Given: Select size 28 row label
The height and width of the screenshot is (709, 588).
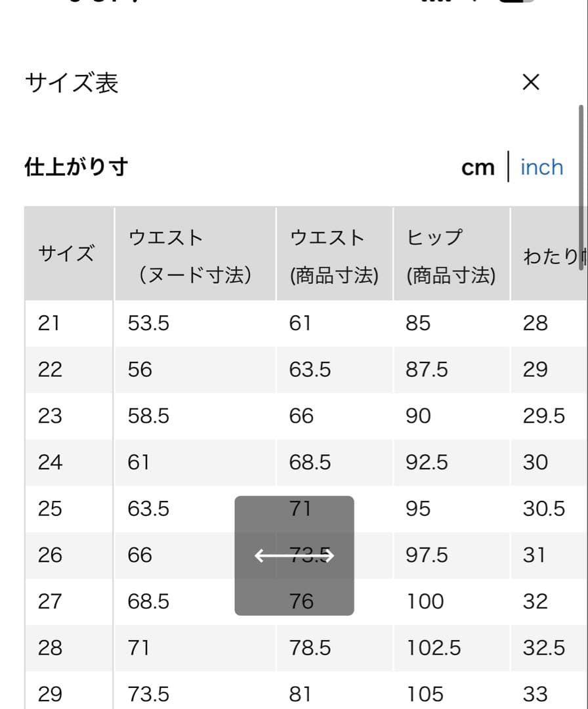Looking at the screenshot, I should tap(50, 648).
